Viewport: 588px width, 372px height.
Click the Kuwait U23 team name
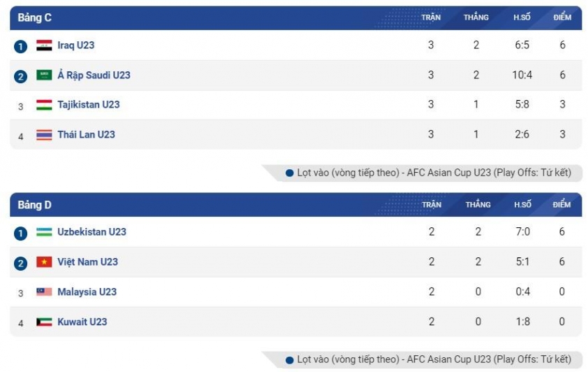click(x=82, y=322)
